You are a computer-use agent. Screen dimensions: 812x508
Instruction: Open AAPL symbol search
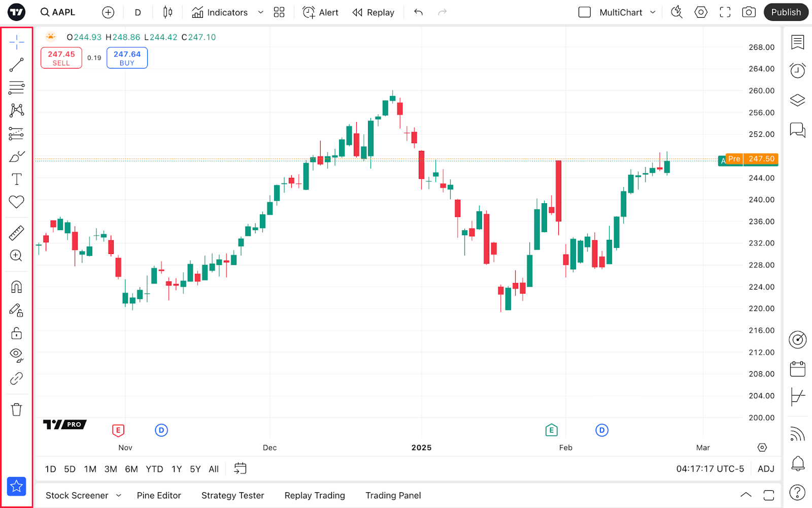(58, 12)
